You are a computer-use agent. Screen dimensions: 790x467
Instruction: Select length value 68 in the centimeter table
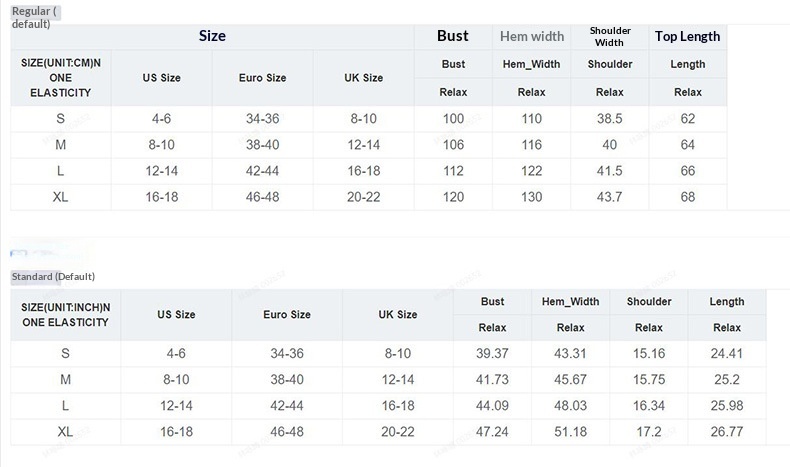tap(688, 197)
